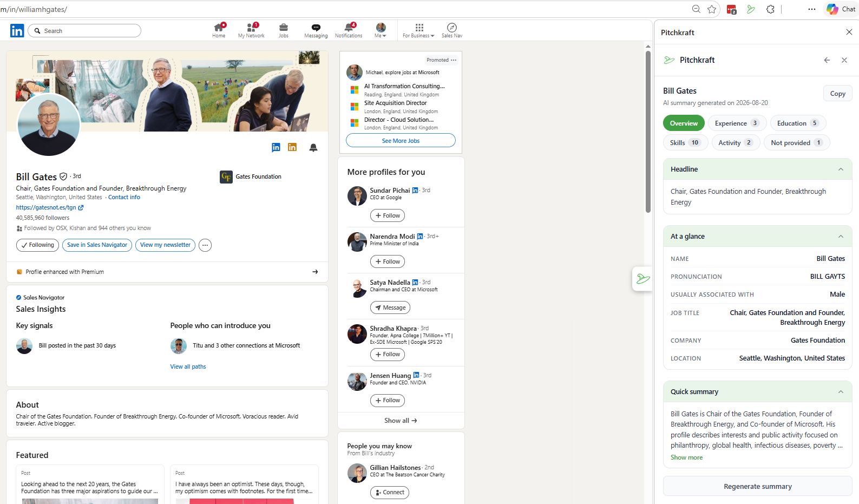This screenshot has height=504, width=859.
Task: Go back using the Pitchkraft back arrow
Action: click(827, 60)
